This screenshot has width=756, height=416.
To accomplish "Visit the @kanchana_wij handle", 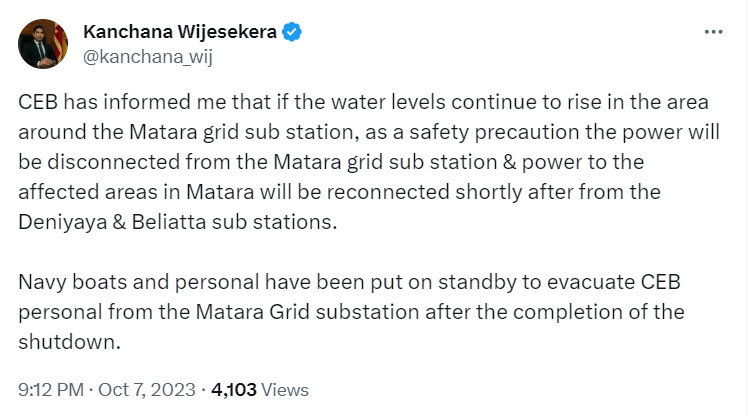I will click(148, 57).
